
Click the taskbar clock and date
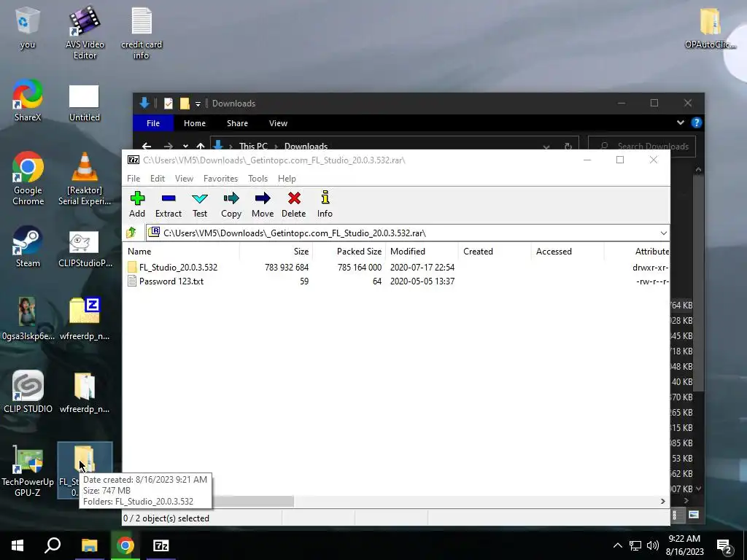684,545
